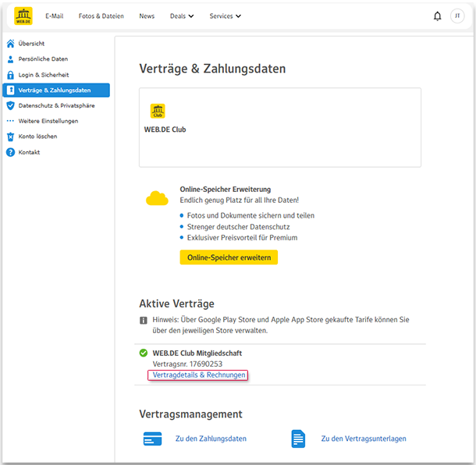Click the WEB.DE Club Mitgliedschaft heading
This screenshot has width=476, height=465.
tap(197, 353)
